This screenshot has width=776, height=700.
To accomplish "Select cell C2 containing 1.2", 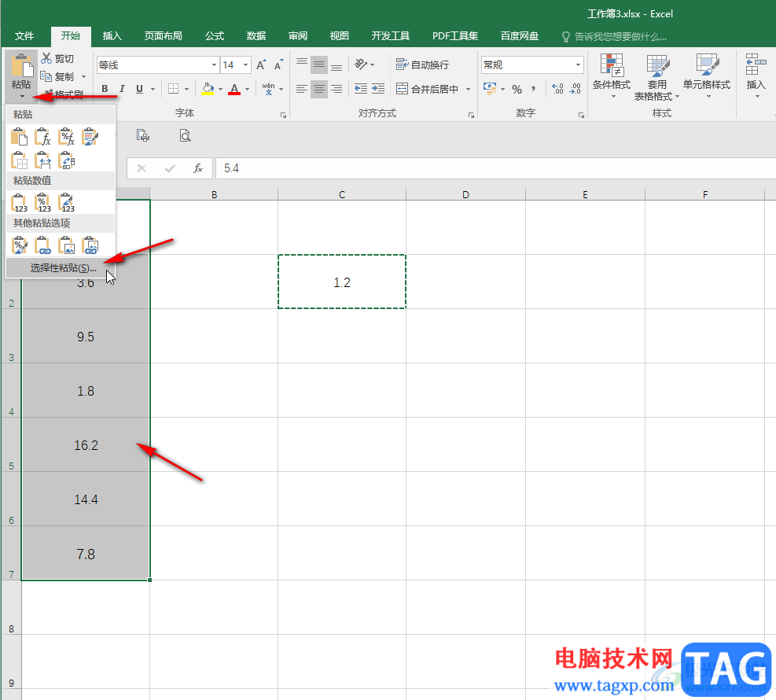I will [x=342, y=282].
